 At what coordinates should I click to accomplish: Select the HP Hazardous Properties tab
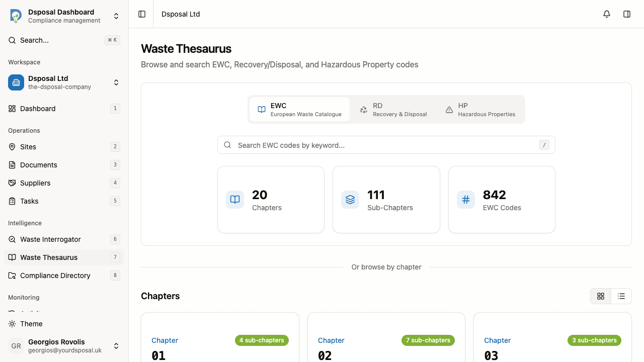pyautogui.click(x=479, y=109)
